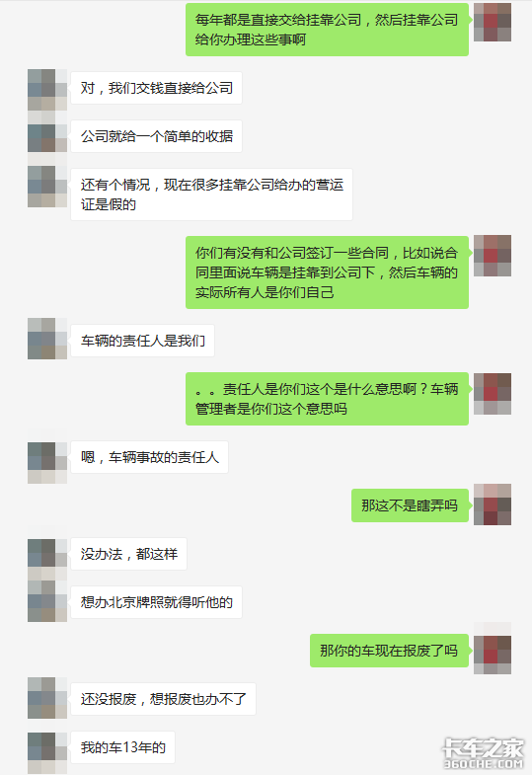Select the green bubble about '签订一些合同'
Viewport: 532px width, 775px height.
click(327, 272)
